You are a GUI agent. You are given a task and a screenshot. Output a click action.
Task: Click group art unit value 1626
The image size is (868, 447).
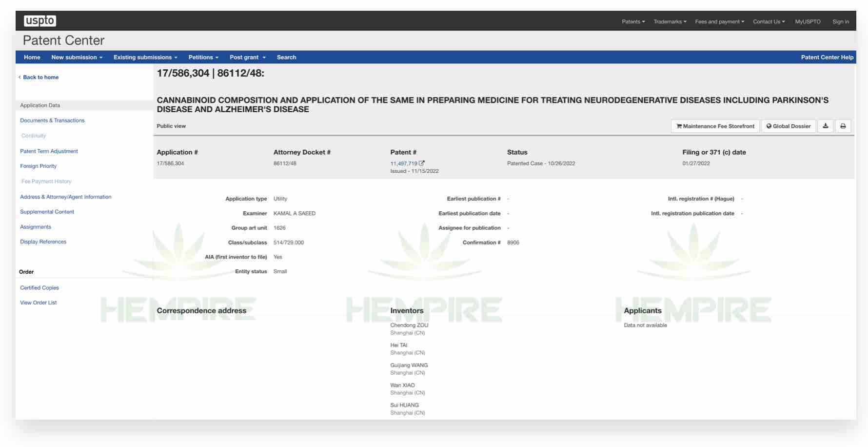point(279,228)
